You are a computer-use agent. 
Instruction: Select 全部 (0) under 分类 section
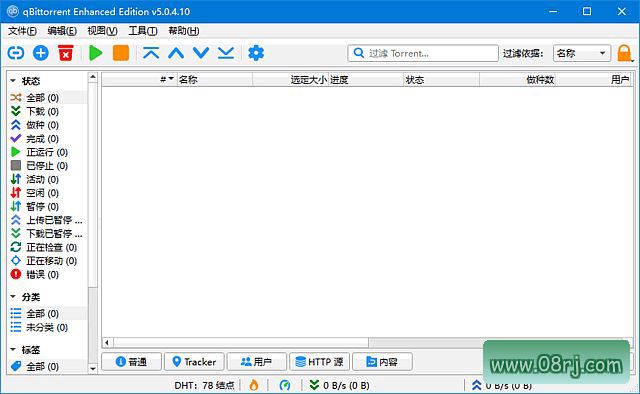click(47, 314)
